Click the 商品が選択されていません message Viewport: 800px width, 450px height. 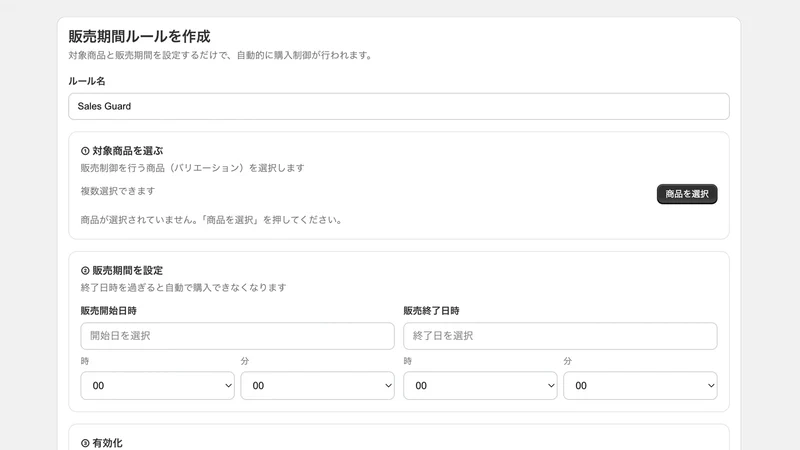pyautogui.click(x=211, y=220)
